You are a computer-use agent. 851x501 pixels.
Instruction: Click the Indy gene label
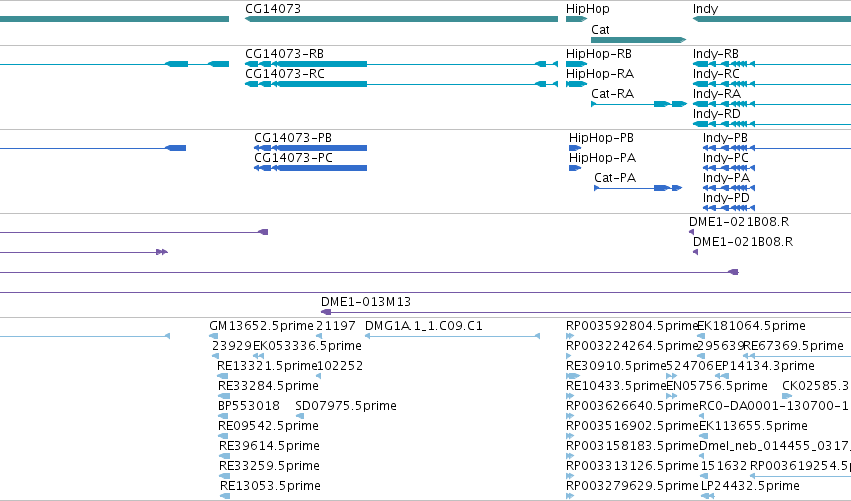pyautogui.click(x=705, y=9)
